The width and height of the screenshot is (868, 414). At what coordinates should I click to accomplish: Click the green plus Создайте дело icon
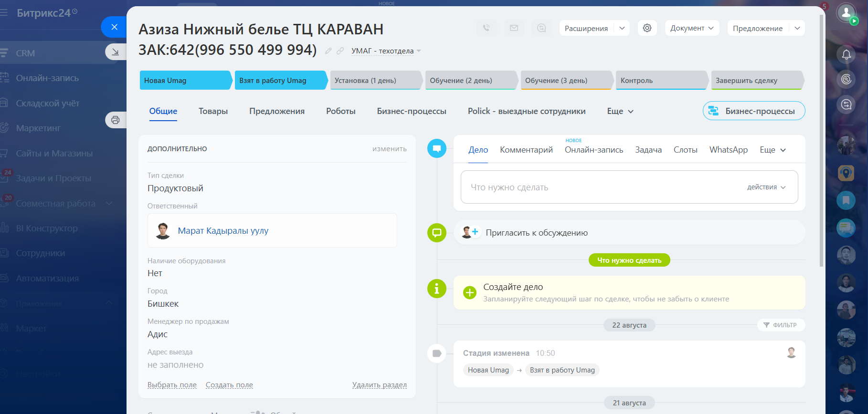(x=469, y=292)
